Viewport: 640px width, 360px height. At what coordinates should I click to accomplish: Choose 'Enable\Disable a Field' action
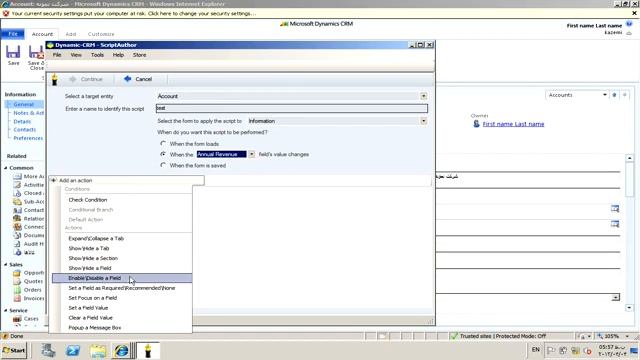(x=122, y=278)
